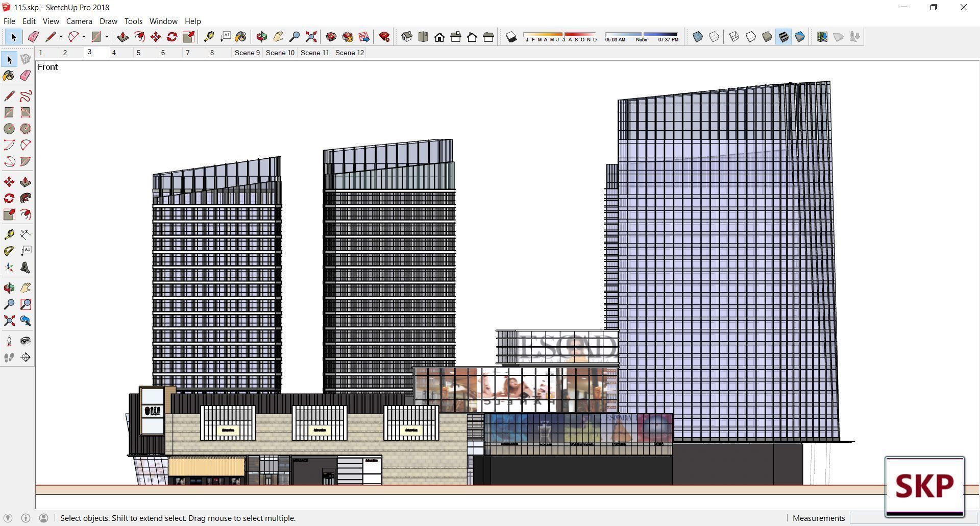Click geo-location status bar icon
Screen dimensions: 980x526
(x=8, y=518)
